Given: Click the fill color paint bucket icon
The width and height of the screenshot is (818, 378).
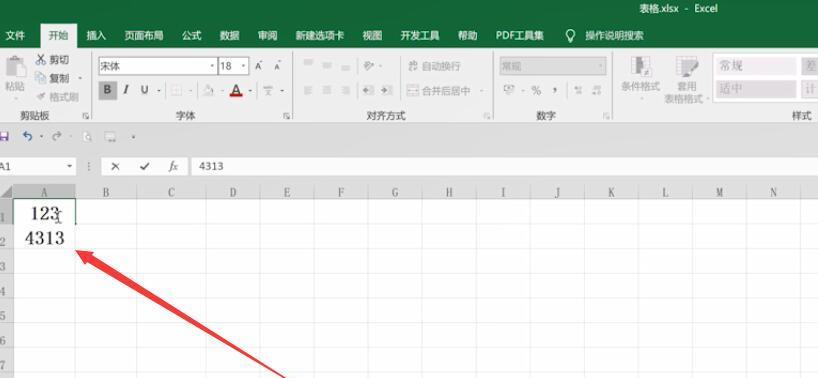Looking at the screenshot, I should coord(208,91).
